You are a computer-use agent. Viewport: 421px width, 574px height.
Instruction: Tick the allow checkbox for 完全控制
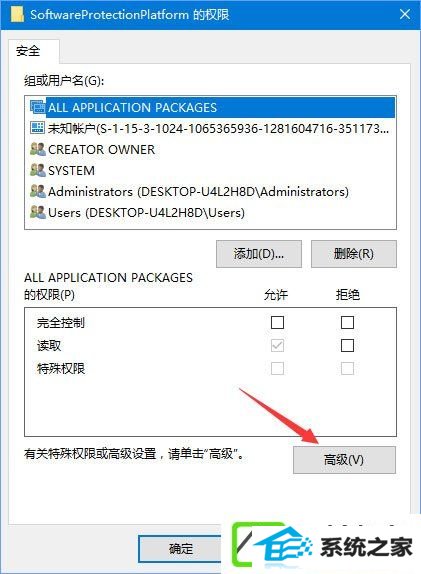(x=277, y=323)
